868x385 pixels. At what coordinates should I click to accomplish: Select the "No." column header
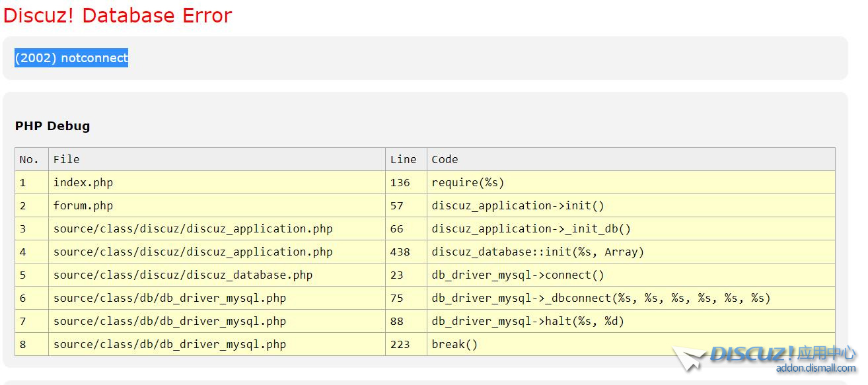tap(32, 159)
